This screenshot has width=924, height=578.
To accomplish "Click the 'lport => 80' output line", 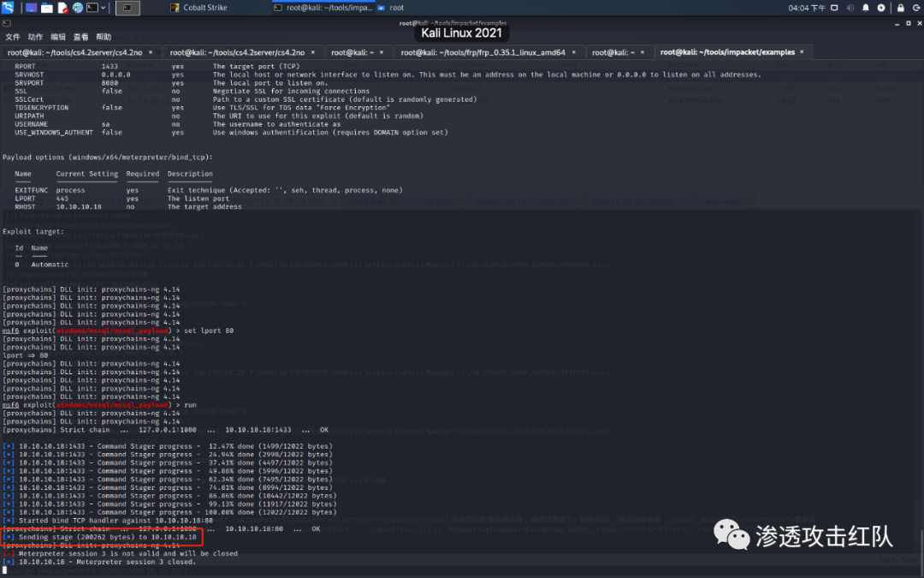I will [x=26, y=355].
